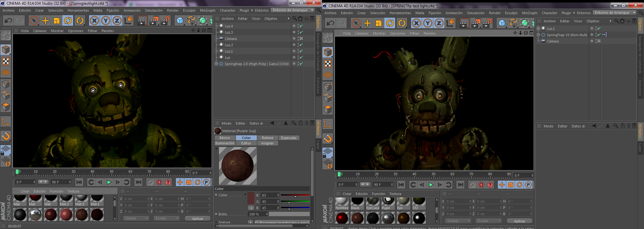
Task: Open Global coordinate dropdown in left window
Action: (136, 218)
